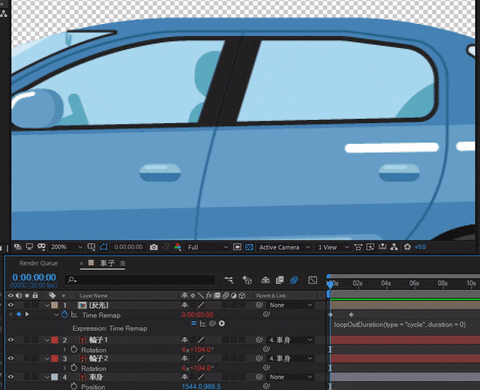Click stopwatch for 車身 Position
480x390 pixels.
pos(74,386)
